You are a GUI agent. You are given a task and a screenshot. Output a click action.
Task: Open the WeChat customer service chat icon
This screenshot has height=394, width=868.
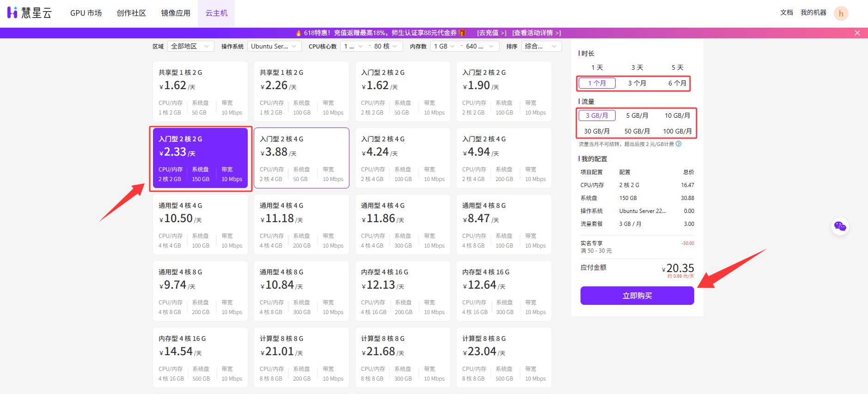[840, 226]
